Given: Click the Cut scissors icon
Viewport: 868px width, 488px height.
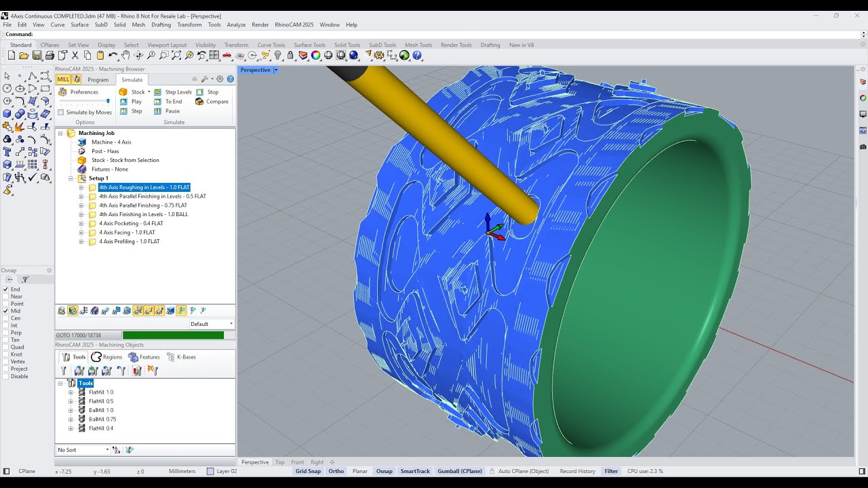Looking at the screenshot, I should click(x=75, y=56).
